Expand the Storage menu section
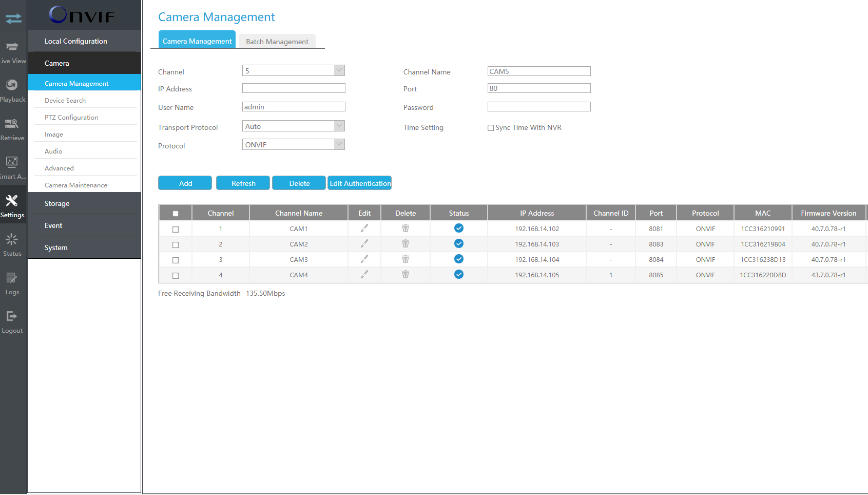868x495 pixels. [84, 203]
